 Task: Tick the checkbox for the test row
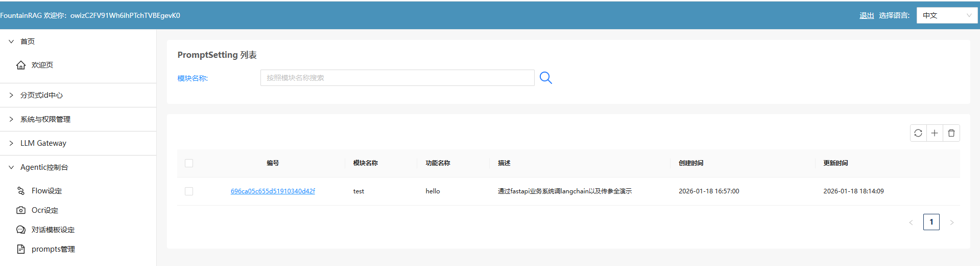[x=189, y=191]
